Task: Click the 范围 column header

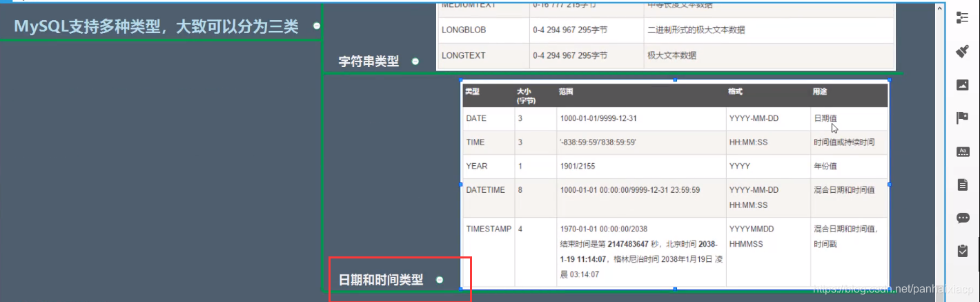Action: [566, 91]
